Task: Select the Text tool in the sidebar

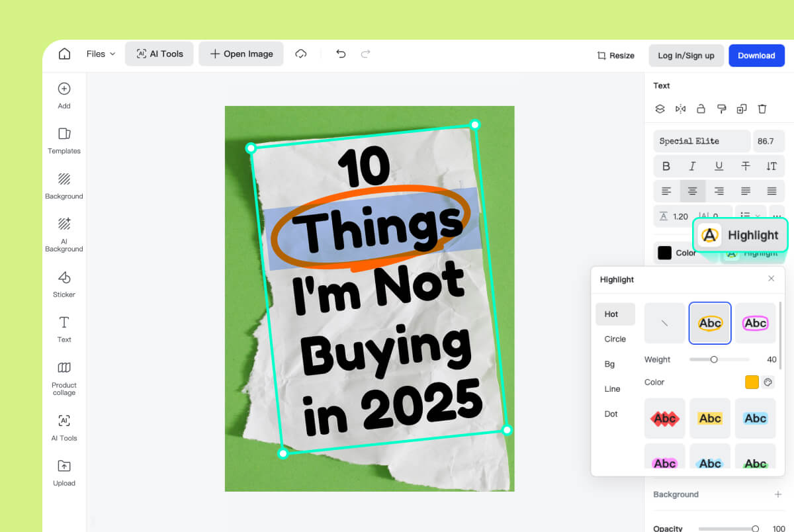Action: (64, 330)
